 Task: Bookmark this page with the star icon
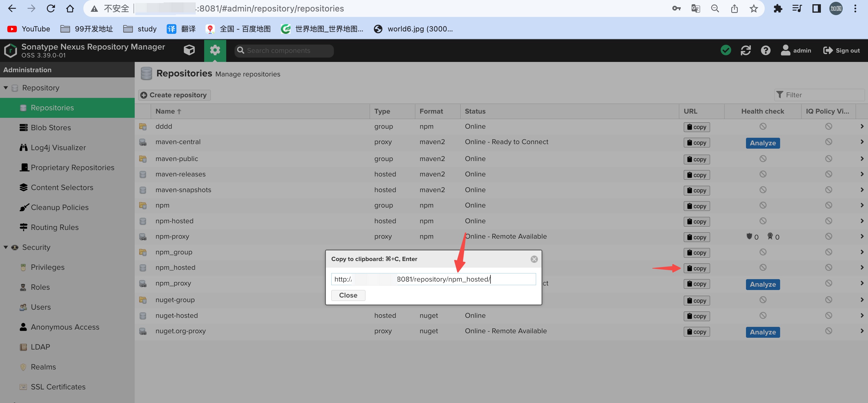click(x=754, y=8)
